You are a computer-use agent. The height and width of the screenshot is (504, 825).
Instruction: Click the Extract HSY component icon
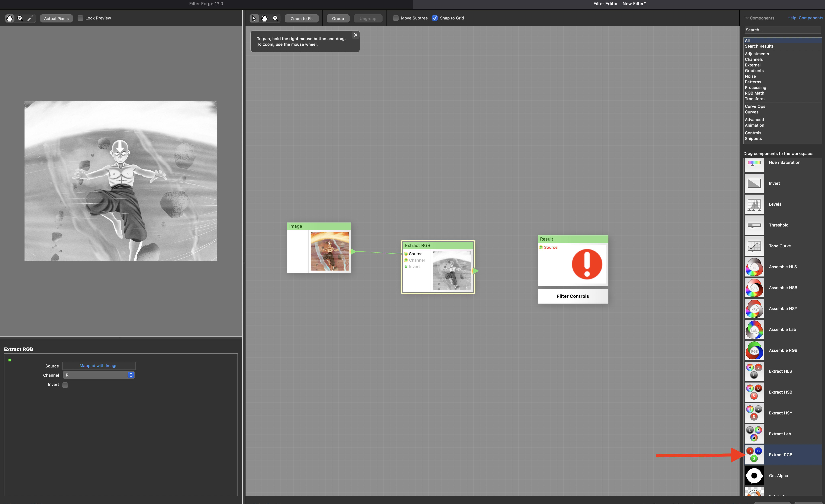click(x=754, y=413)
